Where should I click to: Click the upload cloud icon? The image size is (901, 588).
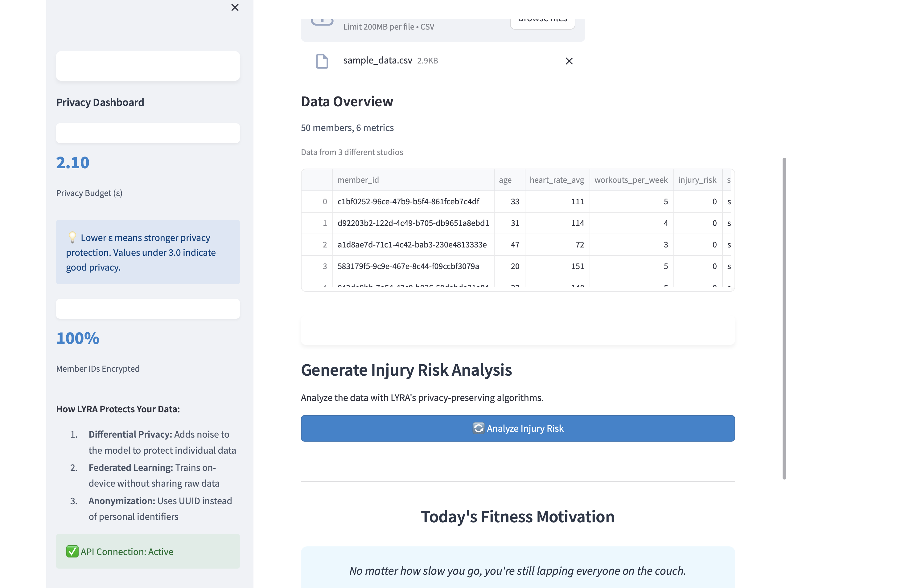(322, 21)
